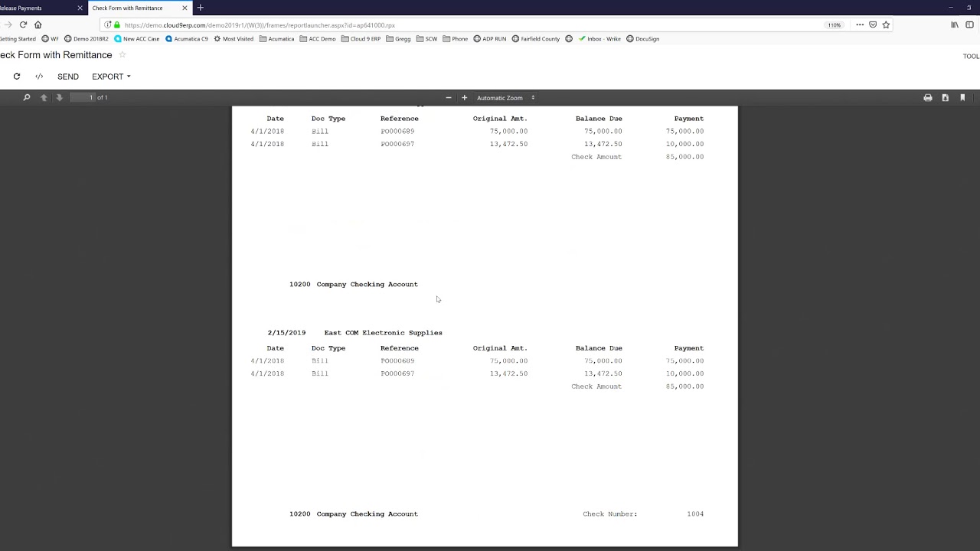Click Check Number 1004 value
The image size is (980, 551).
695,514
